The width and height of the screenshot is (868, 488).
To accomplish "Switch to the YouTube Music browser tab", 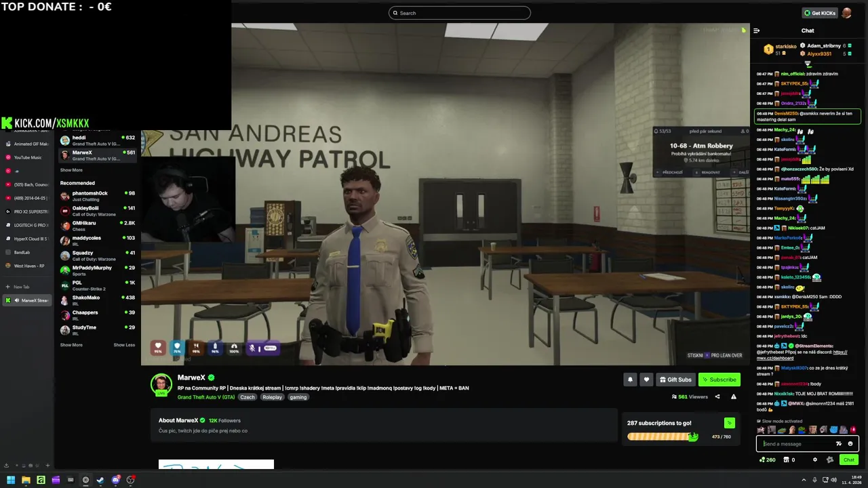I will 26,157.
